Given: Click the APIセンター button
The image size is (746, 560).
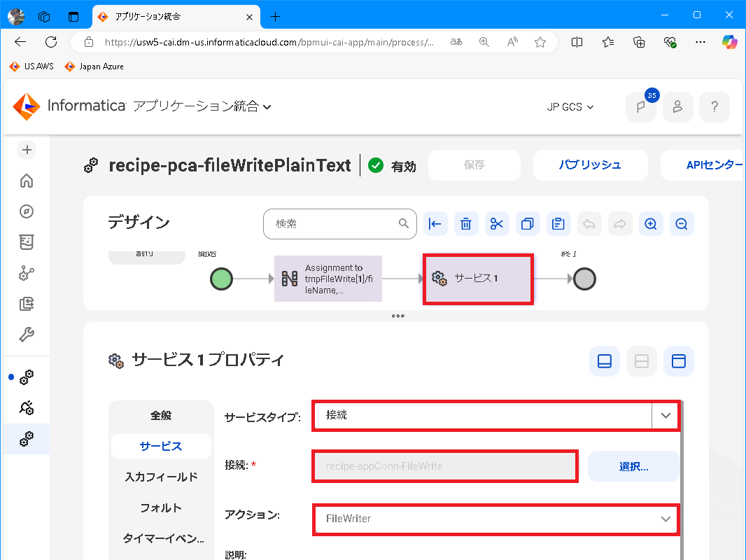Looking at the screenshot, I should coord(703,165).
